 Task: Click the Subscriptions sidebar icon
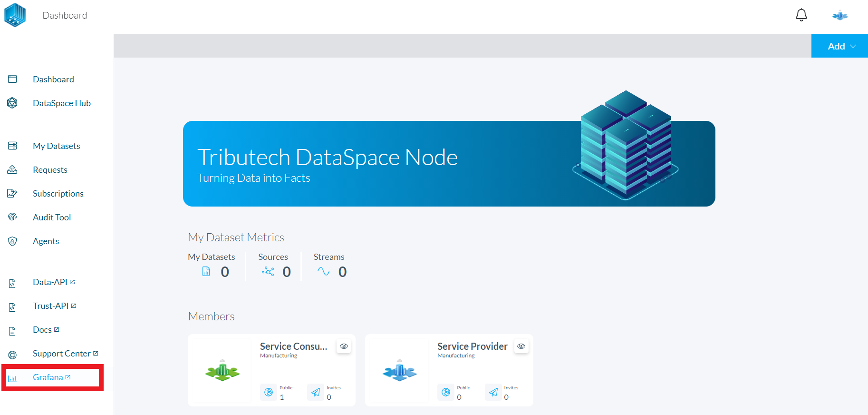pyautogui.click(x=12, y=193)
